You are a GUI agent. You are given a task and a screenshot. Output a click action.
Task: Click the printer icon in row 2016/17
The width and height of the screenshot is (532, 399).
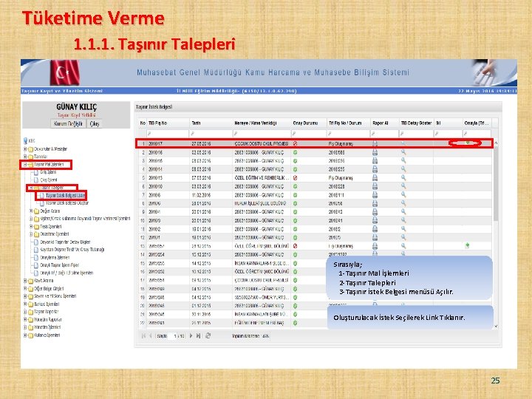pos(375,143)
